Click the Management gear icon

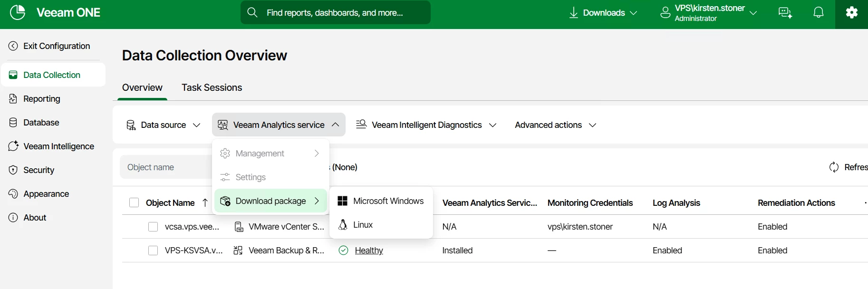(225, 154)
